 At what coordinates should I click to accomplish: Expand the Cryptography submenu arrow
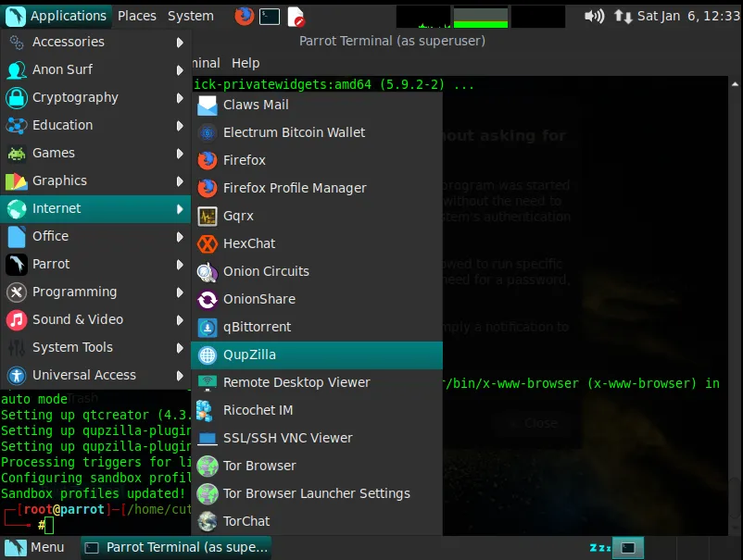[x=180, y=98]
